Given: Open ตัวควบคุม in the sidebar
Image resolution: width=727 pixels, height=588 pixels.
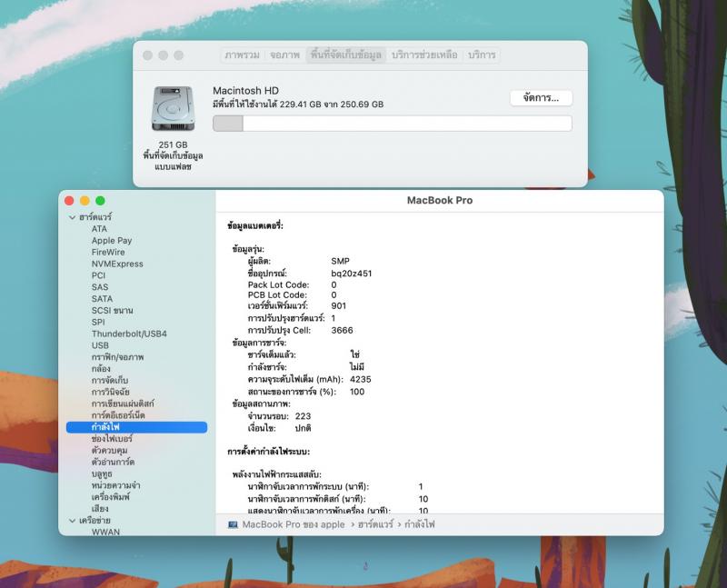Looking at the screenshot, I should point(109,450).
